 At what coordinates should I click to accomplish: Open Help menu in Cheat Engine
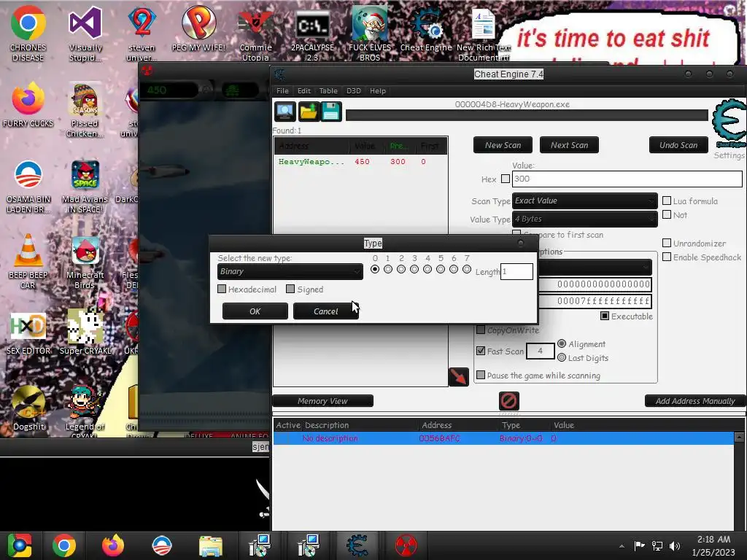pyautogui.click(x=378, y=90)
